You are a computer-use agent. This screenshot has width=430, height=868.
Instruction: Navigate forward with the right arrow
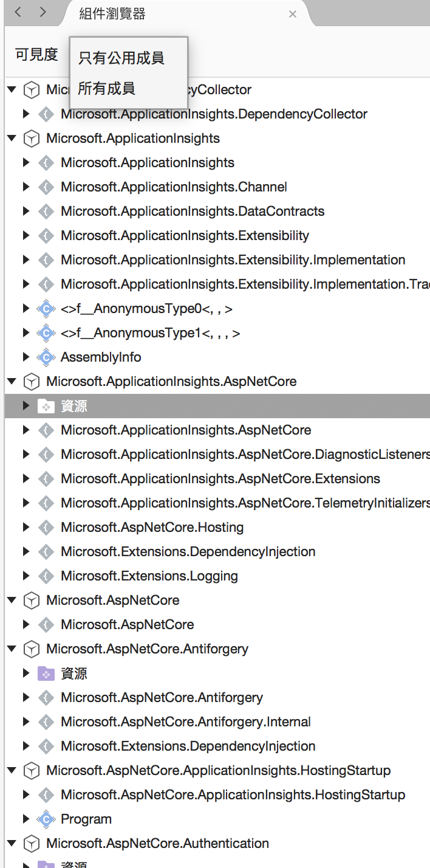click(x=43, y=13)
